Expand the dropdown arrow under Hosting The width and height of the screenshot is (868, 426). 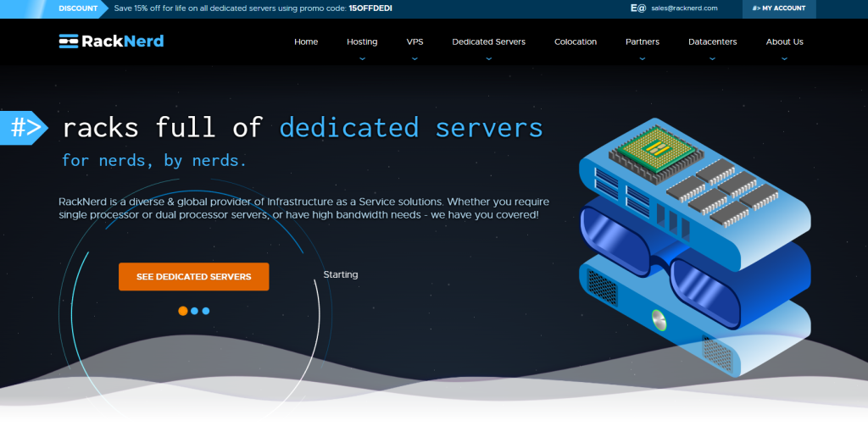362,58
